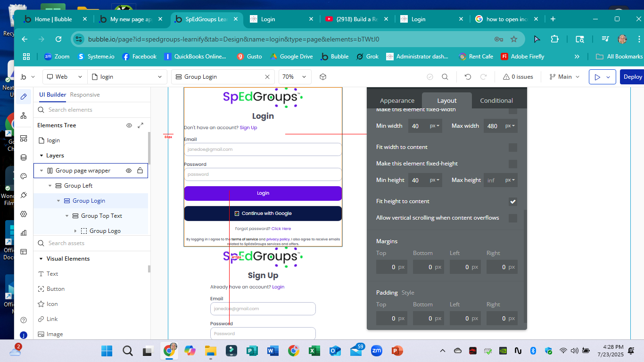Click the Chrome extensions puzzle icon
The width and height of the screenshot is (644, 362).
(554, 39)
